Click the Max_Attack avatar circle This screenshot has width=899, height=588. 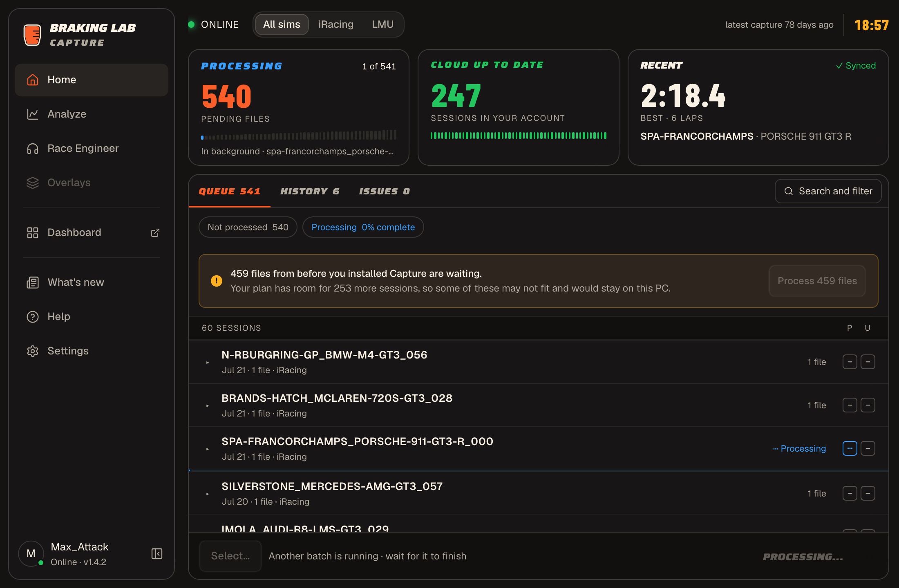(x=31, y=553)
